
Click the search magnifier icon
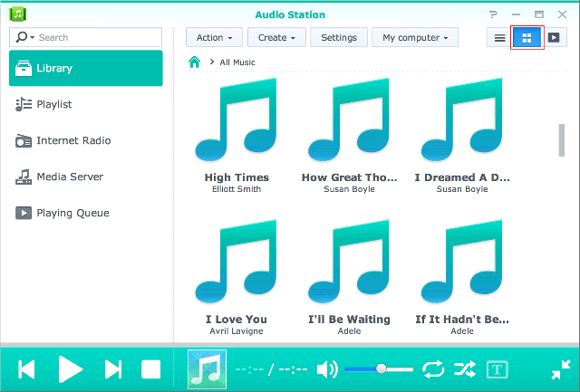[22, 37]
